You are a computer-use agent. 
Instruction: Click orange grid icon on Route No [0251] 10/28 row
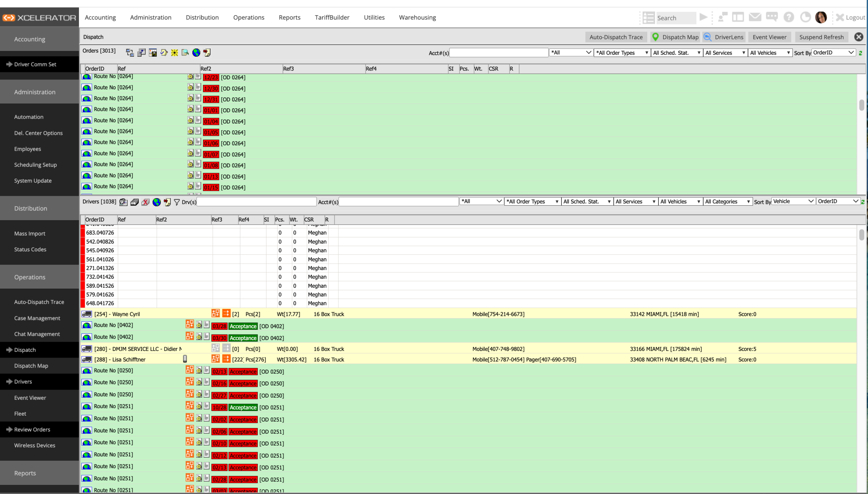tap(190, 405)
